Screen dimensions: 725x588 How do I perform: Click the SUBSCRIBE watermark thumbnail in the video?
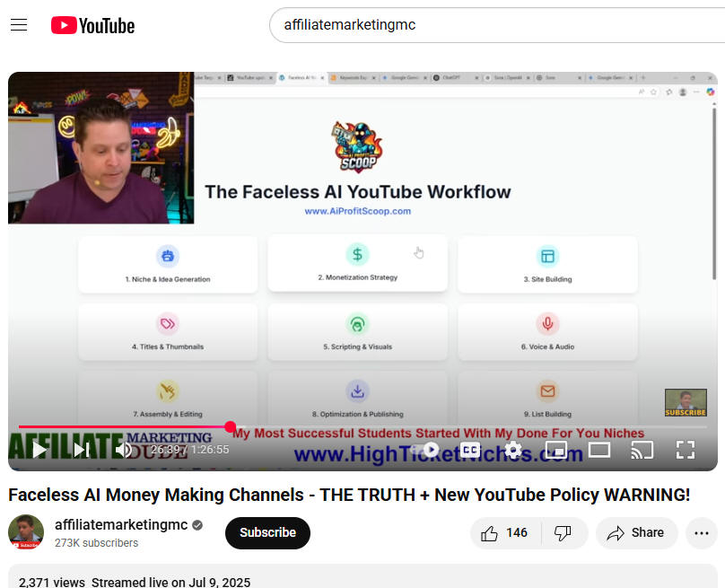[686, 403]
